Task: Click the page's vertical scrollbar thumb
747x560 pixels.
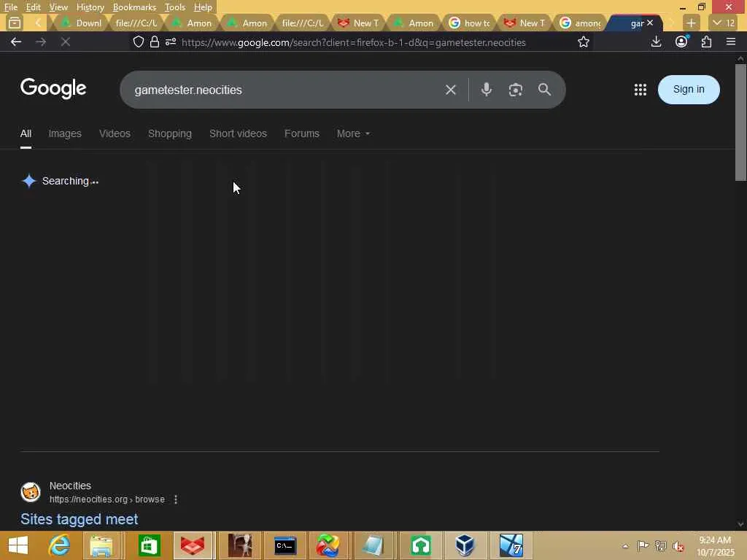Action: pos(740,122)
